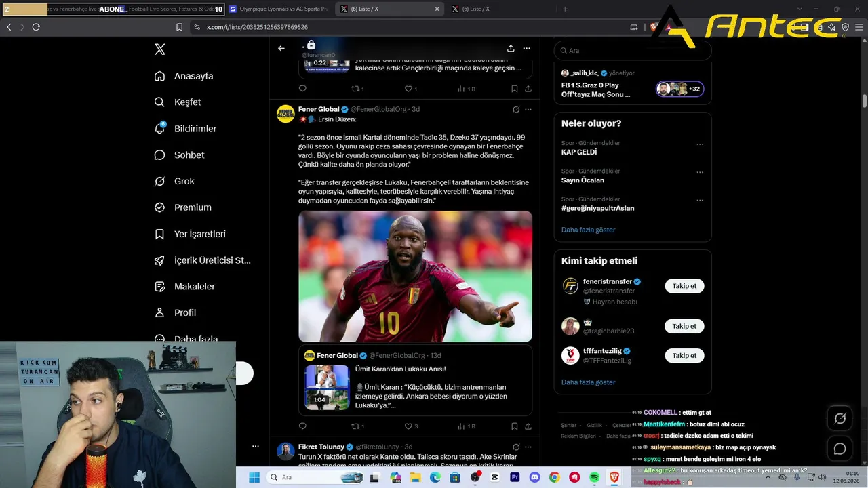Open the Lukaku photo in the post
868x488 pixels.
pyautogui.click(x=415, y=277)
